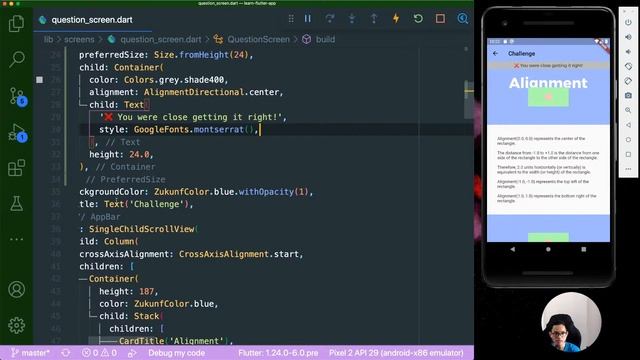Open the Testing flask view

click(16, 203)
